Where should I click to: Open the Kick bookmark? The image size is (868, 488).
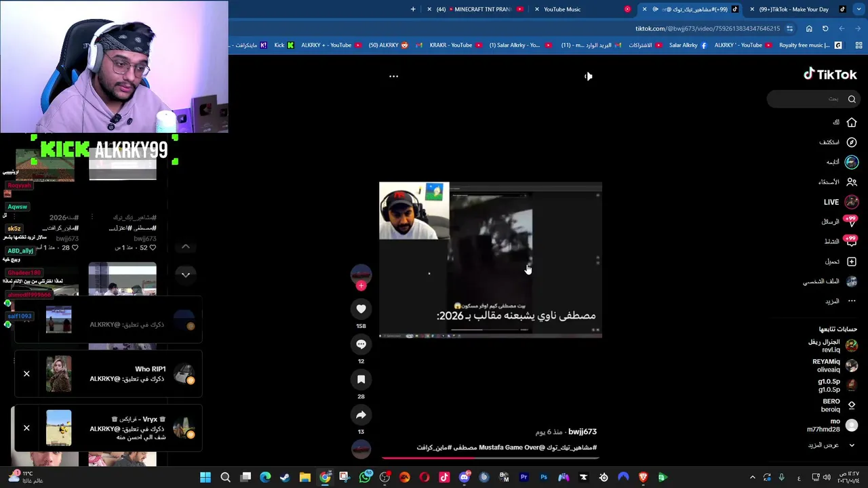pyautogui.click(x=284, y=45)
